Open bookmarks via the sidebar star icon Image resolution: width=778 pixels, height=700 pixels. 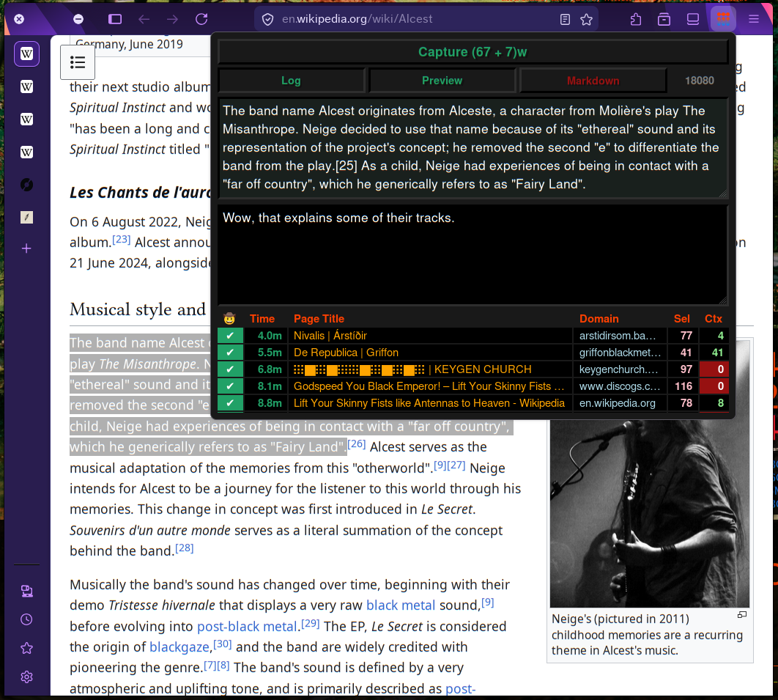coord(26,648)
